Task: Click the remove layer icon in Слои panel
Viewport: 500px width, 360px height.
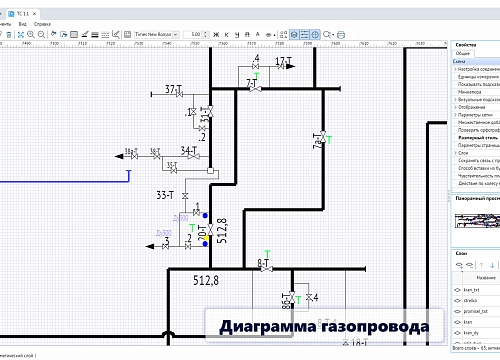Action: (470, 265)
